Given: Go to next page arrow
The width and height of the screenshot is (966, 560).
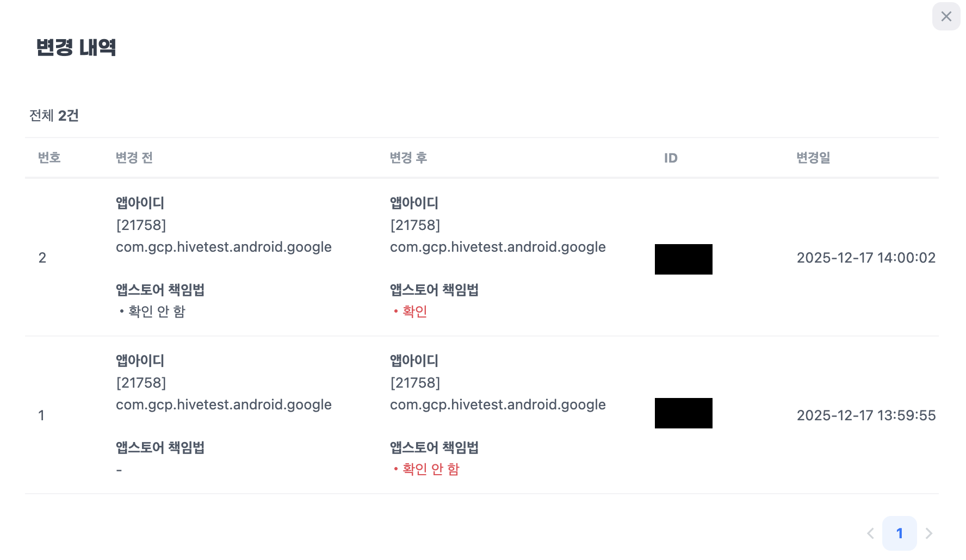Looking at the screenshot, I should tap(929, 533).
